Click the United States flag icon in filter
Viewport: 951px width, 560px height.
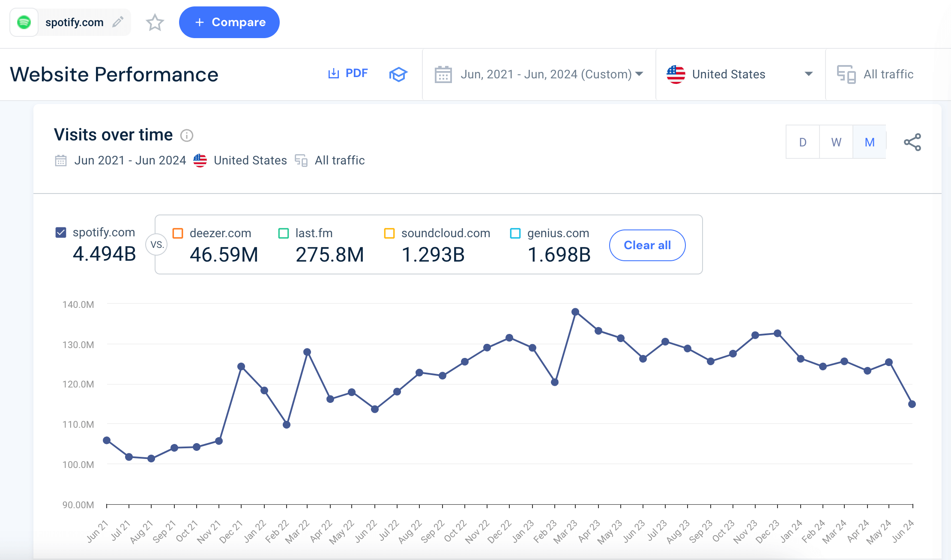(676, 74)
